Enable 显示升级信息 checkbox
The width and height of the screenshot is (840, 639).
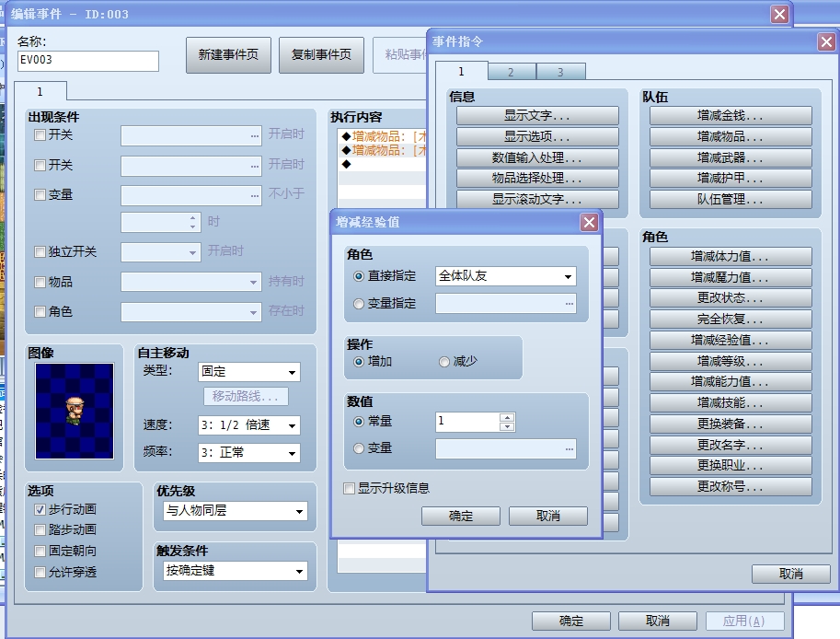[x=350, y=488]
